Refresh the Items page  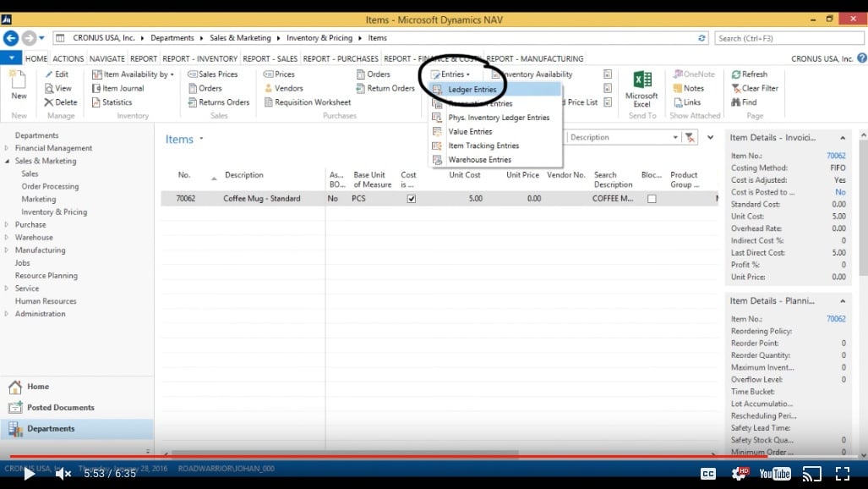(x=750, y=74)
